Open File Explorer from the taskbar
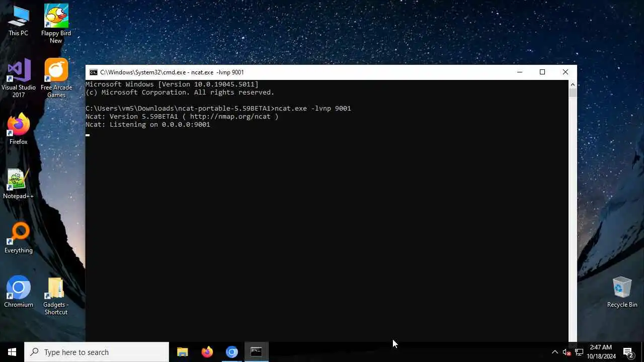 tap(182, 352)
